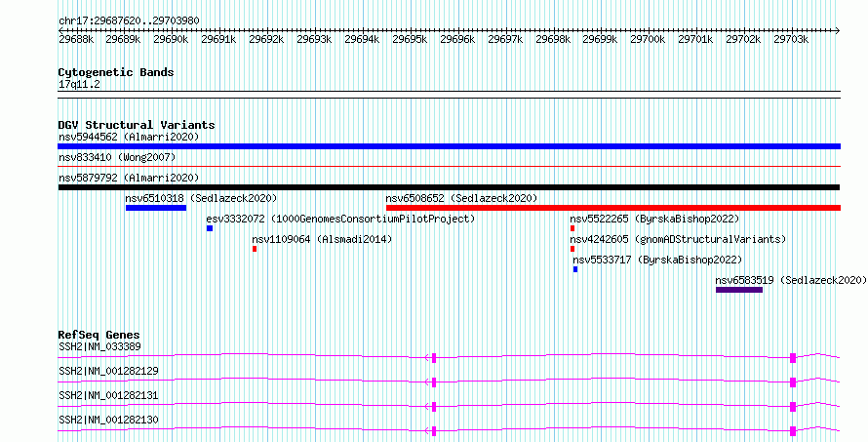The width and height of the screenshot is (868, 442).
Task: Open SSH2|NM_033389 transcript label
Action: [99, 346]
